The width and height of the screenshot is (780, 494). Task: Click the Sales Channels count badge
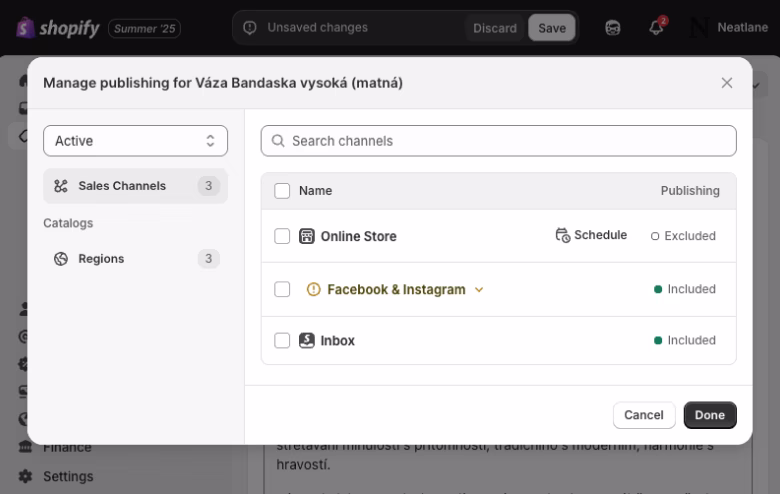[208, 186]
